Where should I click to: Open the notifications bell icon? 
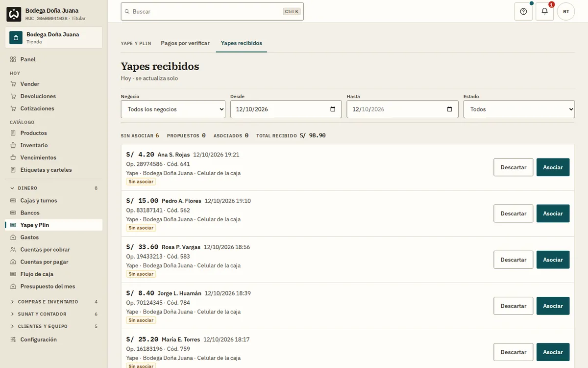[x=544, y=11]
